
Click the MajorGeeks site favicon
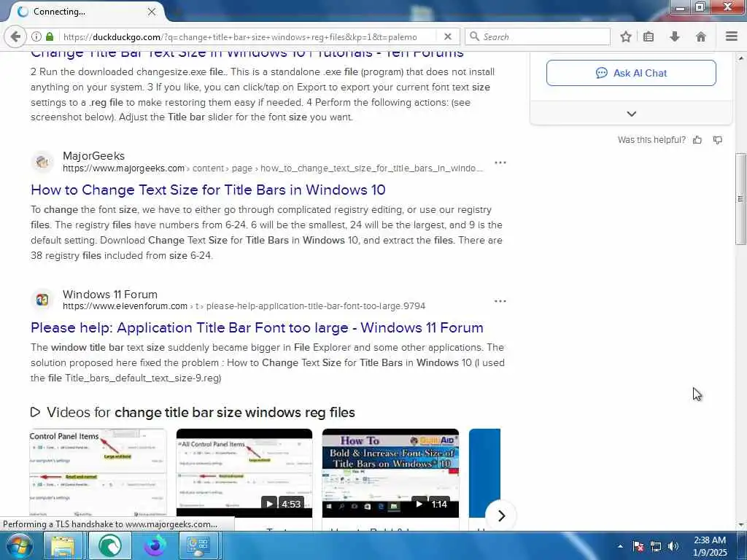coord(42,162)
